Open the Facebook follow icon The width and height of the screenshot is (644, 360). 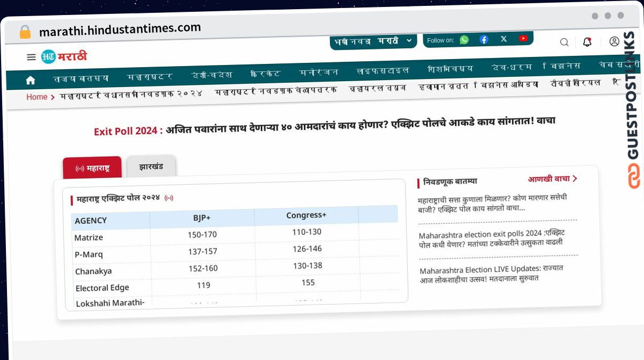[x=484, y=39]
